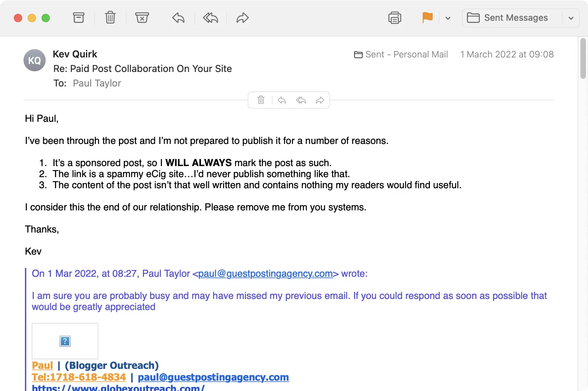Click the toolbar Reply arrow

[x=178, y=18]
